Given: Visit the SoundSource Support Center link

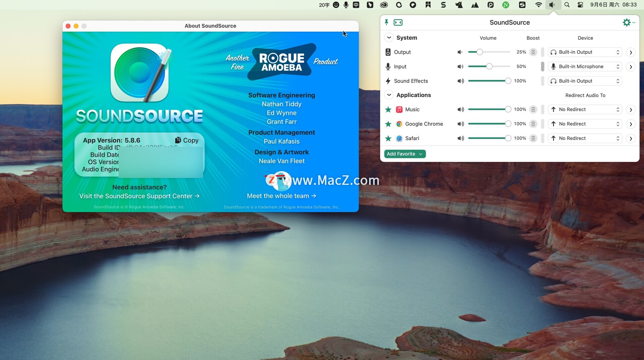Looking at the screenshot, I should point(139,196).
